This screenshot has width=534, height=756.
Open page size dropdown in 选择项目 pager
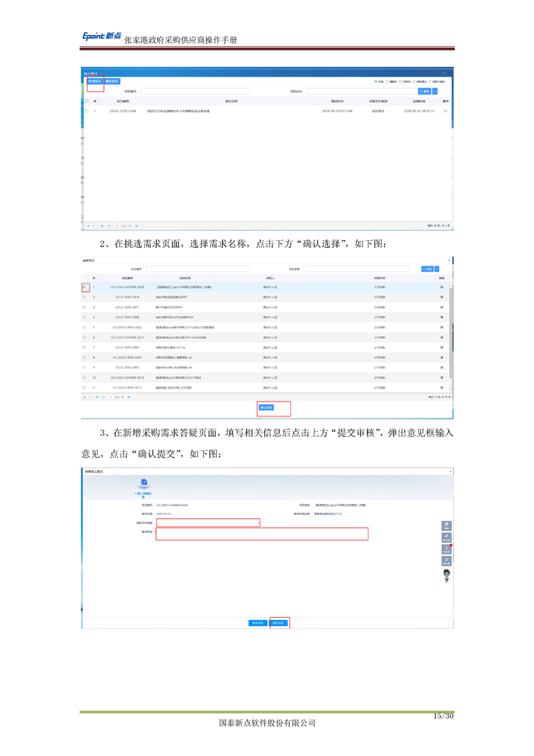click(x=87, y=397)
